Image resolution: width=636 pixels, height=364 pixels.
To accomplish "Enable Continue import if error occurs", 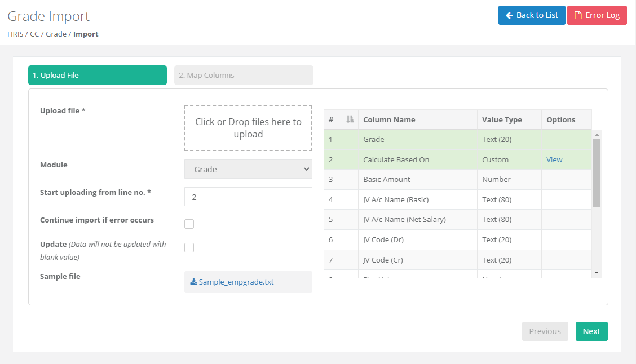I will tap(189, 224).
